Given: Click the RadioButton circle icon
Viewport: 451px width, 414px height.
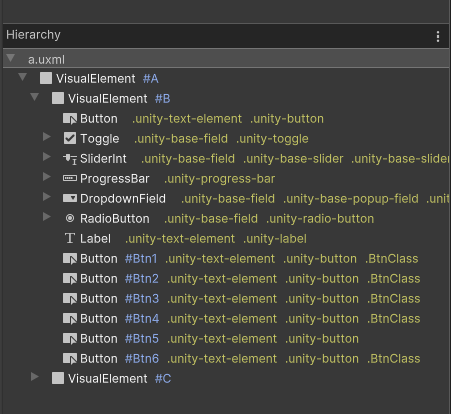Looking at the screenshot, I should pos(70,218).
